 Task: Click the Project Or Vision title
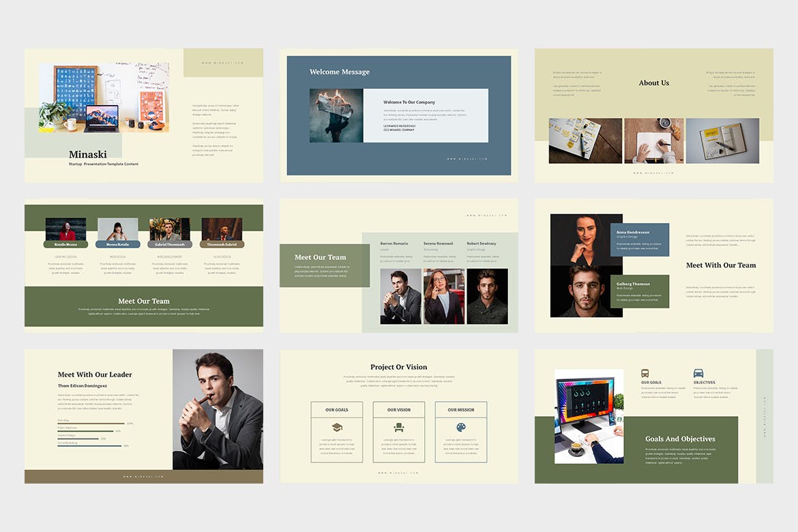(398, 367)
